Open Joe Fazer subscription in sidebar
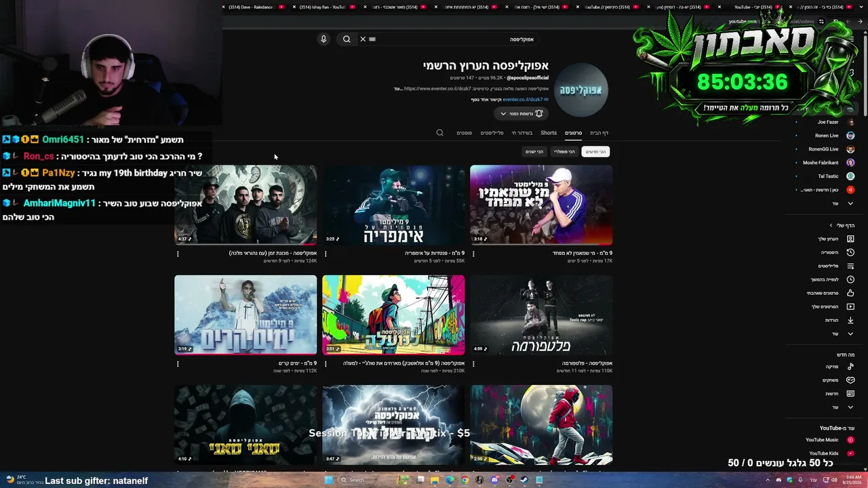Image resolution: width=868 pixels, height=488 pixels. click(x=827, y=122)
